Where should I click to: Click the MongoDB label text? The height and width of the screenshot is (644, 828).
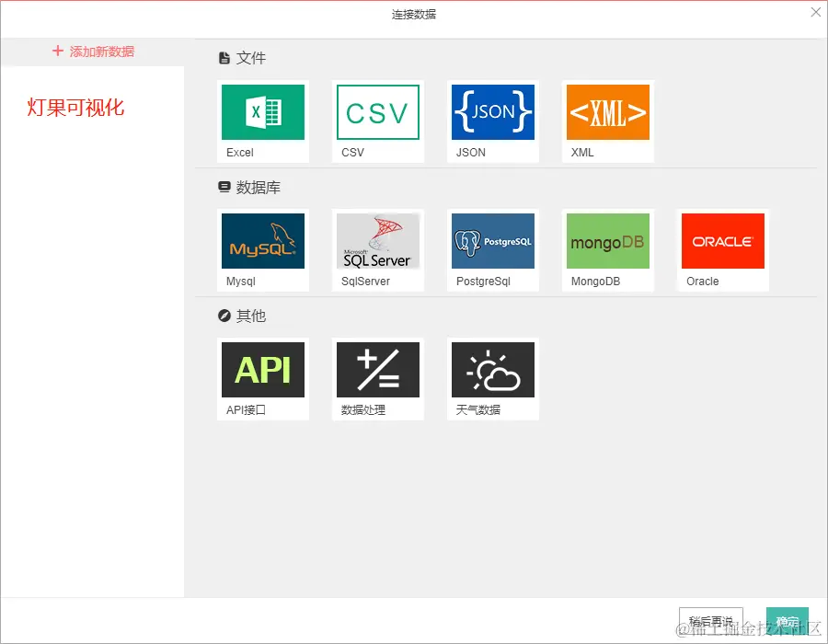(595, 282)
